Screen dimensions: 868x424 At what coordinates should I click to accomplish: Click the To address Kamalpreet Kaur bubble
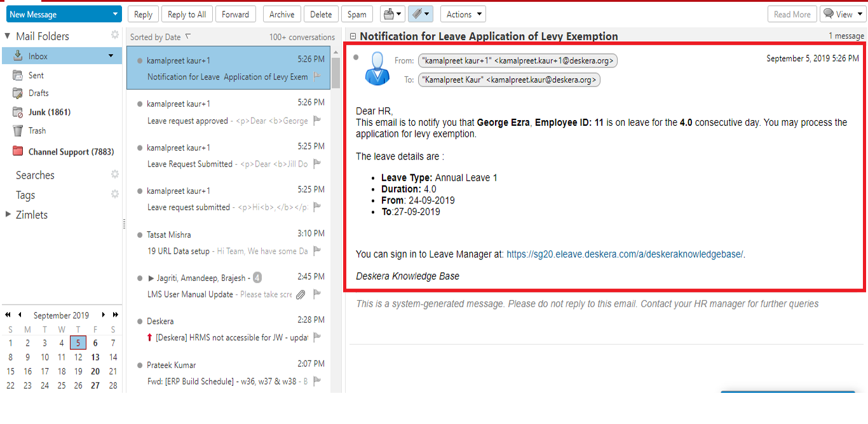coord(508,80)
